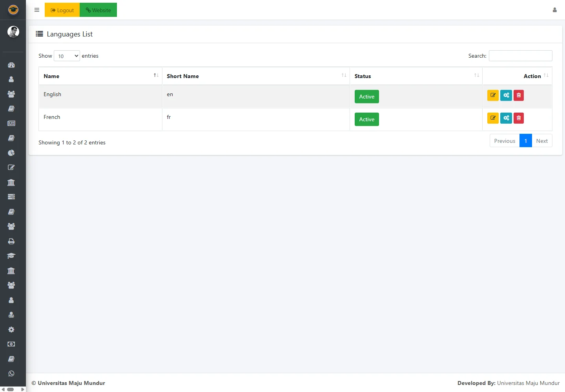The height and width of the screenshot is (392, 565).
Task: Click the printer icon in the sidebar
Action: tap(11, 241)
